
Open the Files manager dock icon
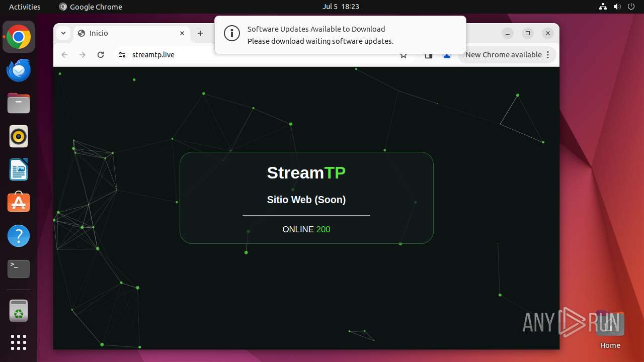click(19, 104)
